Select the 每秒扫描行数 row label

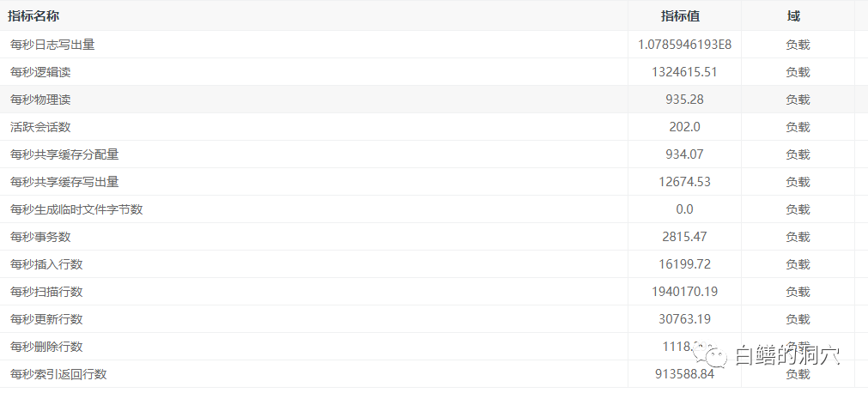(46, 292)
